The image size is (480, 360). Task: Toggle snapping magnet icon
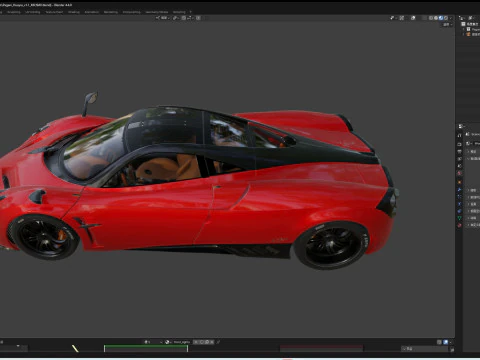tap(184, 18)
